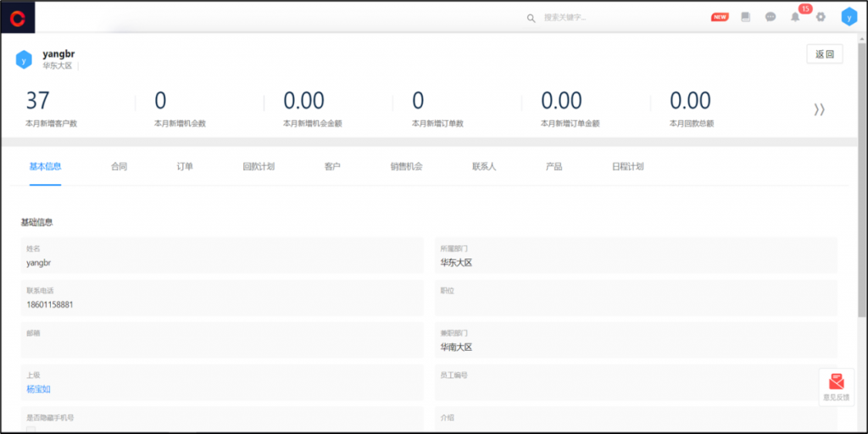Open the chat messages icon

pyautogui.click(x=771, y=17)
